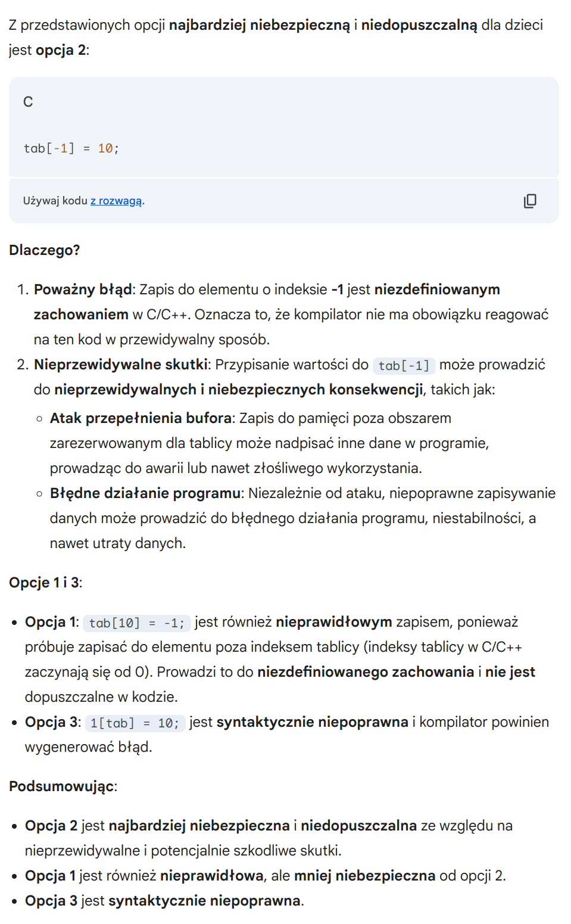This screenshot has height=924, width=571.
Task: Click the copy code icon
Action: coord(529,201)
